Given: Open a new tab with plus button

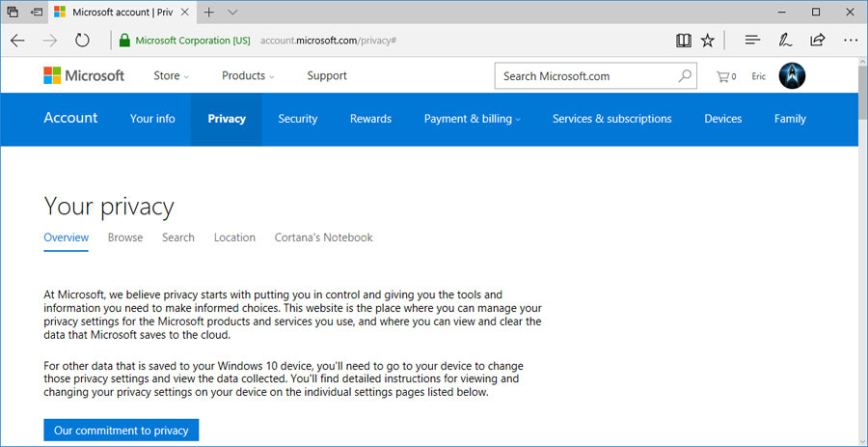Looking at the screenshot, I should (208, 12).
